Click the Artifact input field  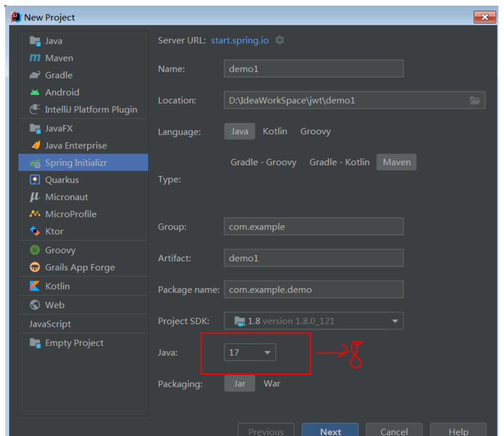(314, 258)
